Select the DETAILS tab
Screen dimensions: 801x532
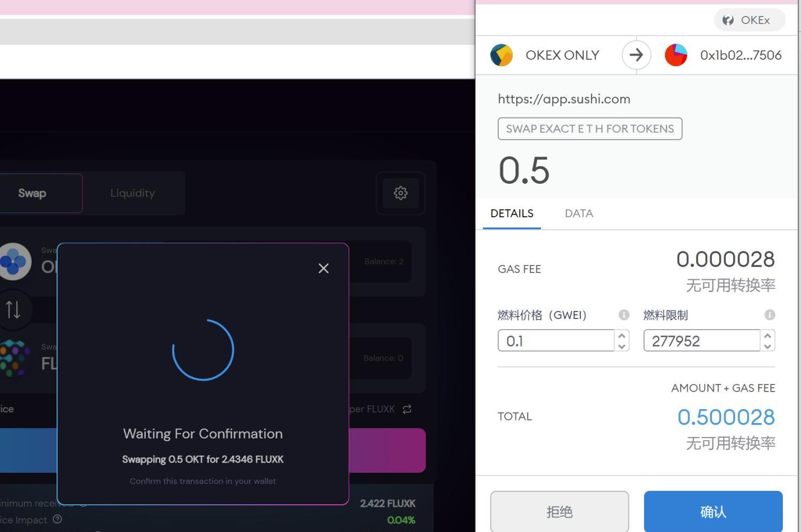[x=512, y=214]
